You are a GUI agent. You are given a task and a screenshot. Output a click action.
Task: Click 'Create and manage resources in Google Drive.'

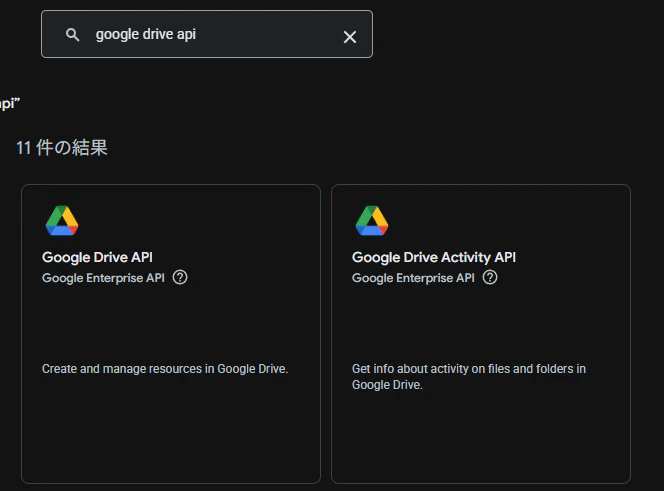[x=165, y=369]
